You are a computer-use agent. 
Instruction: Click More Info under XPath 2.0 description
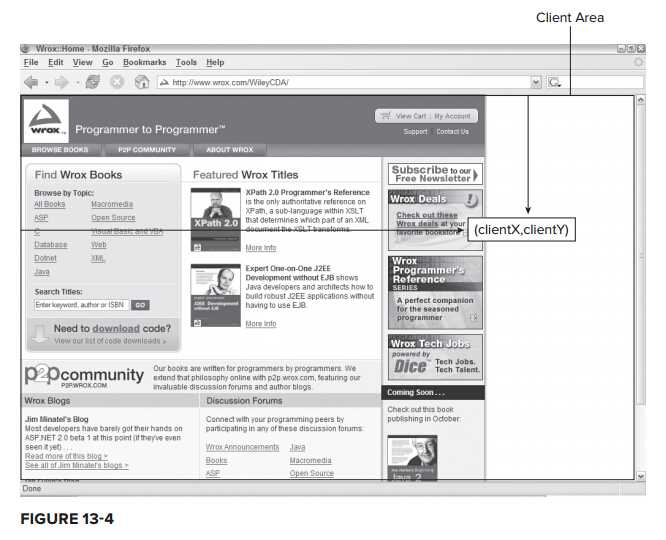click(261, 248)
